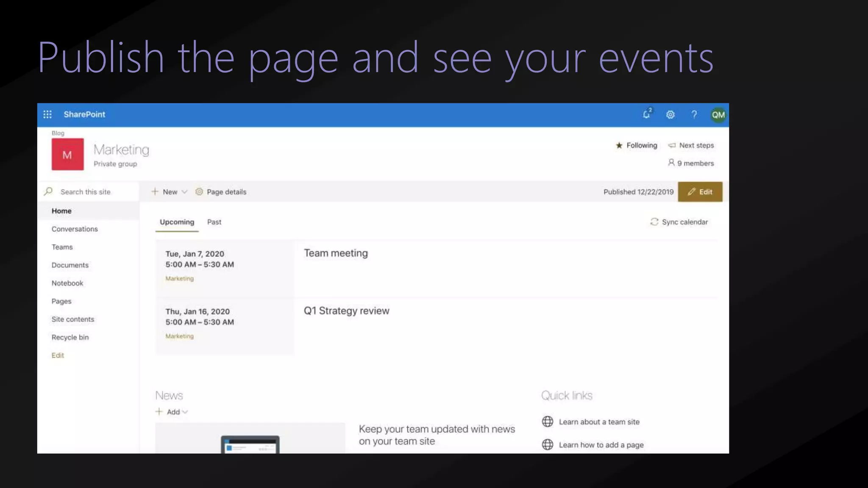Click the Edit link under the navigation

(58, 355)
